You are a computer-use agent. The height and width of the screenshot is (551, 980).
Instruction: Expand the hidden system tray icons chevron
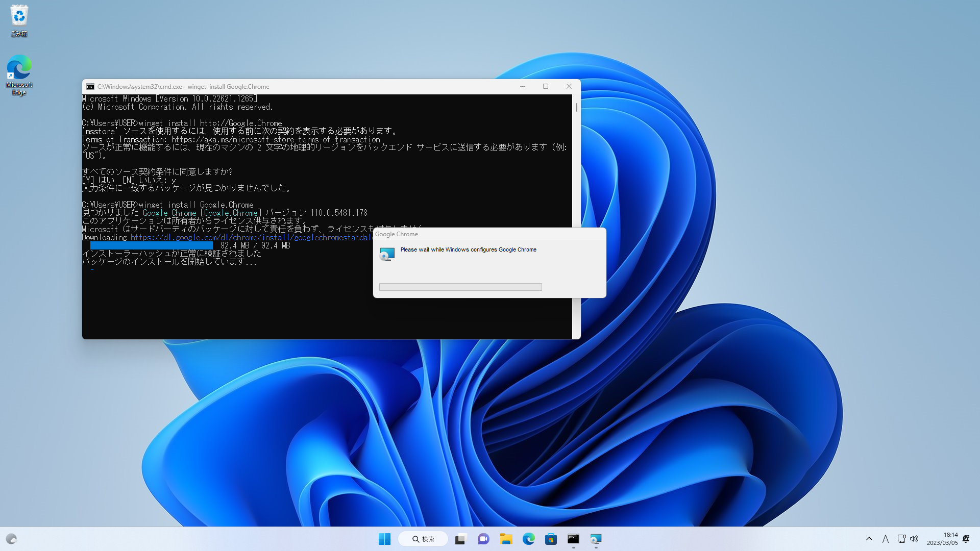(869, 539)
